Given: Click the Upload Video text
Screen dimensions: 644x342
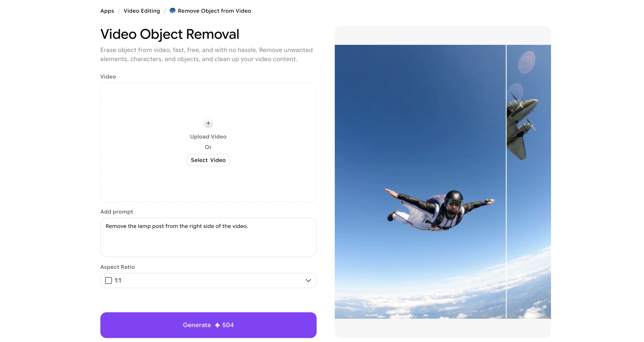Looking at the screenshot, I should click(208, 137).
